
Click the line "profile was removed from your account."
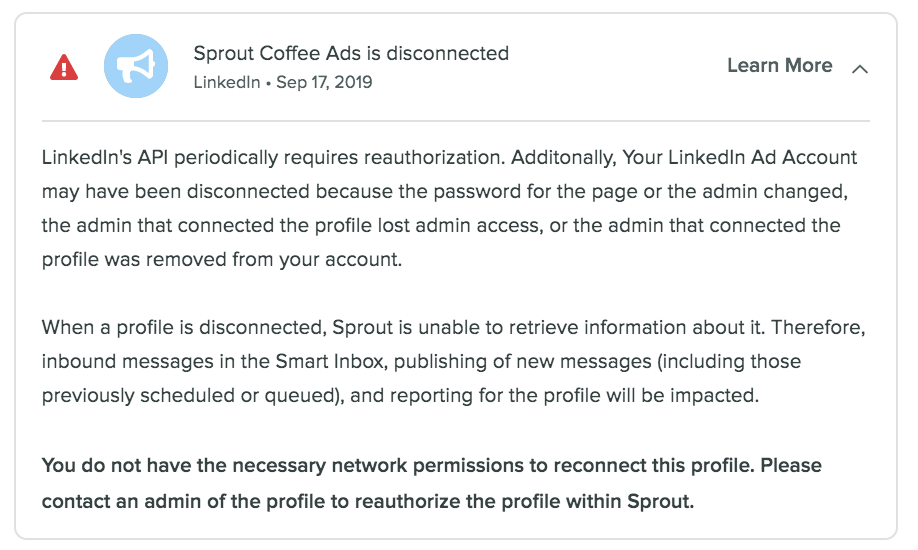(x=221, y=259)
